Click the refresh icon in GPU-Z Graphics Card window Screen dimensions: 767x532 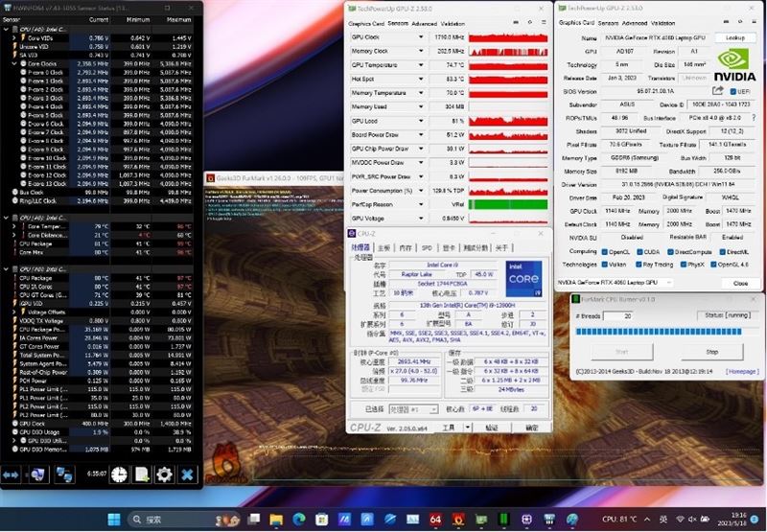[740, 22]
